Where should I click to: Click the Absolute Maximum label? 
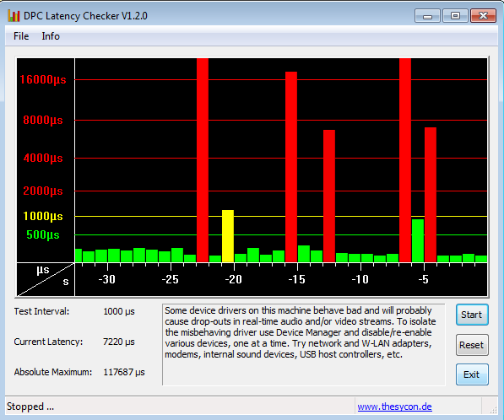point(53,372)
